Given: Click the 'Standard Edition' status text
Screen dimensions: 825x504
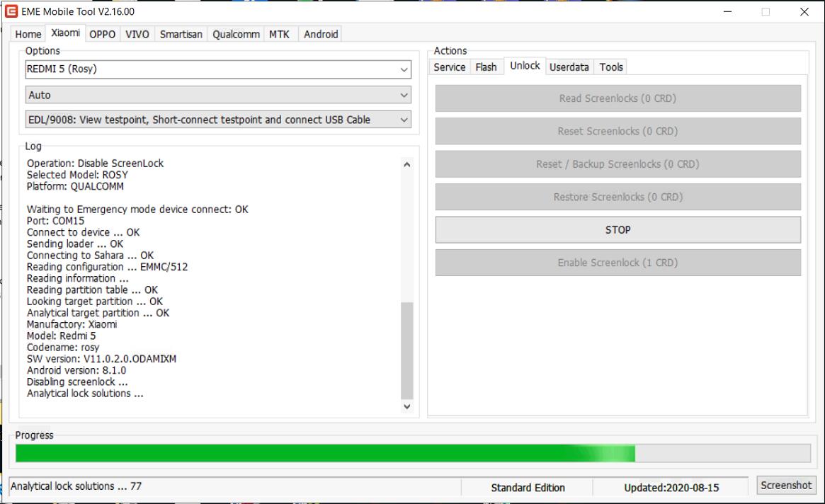Looking at the screenshot, I should tap(528, 488).
